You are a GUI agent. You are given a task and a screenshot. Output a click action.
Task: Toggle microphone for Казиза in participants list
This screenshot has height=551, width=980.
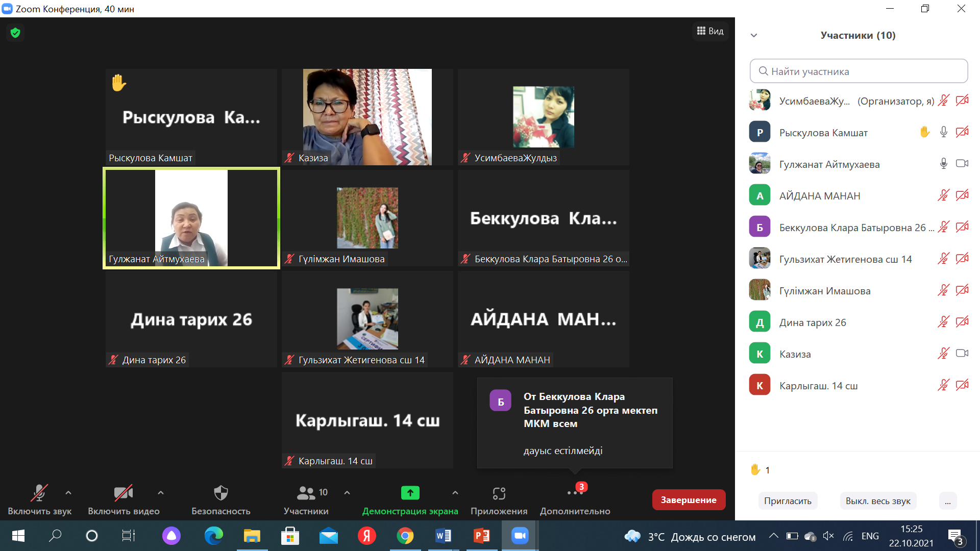click(x=943, y=354)
